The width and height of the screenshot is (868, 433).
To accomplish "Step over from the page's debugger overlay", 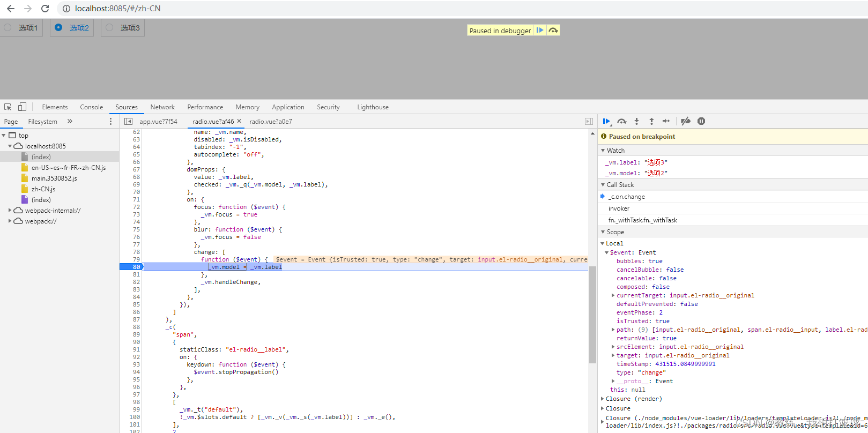I will point(553,30).
